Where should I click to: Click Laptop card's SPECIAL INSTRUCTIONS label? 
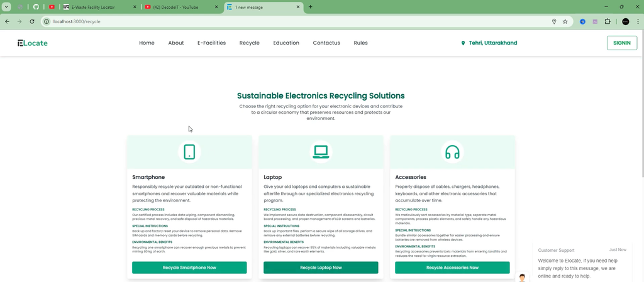click(281, 226)
